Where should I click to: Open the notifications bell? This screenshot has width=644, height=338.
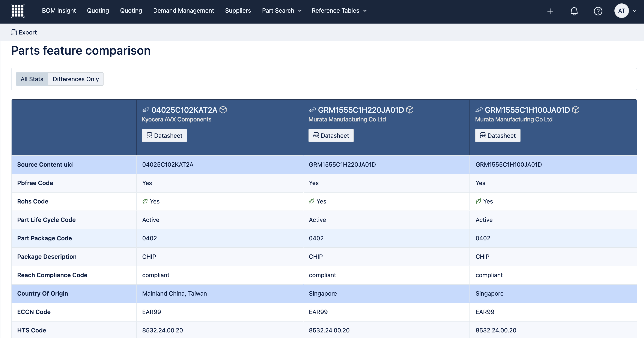pyautogui.click(x=574, y=11)
